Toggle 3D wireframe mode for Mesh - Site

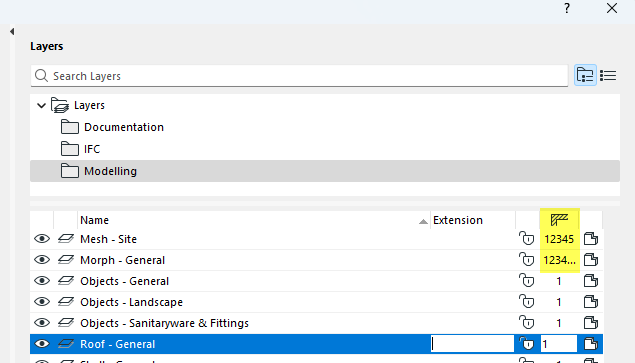[66, 239]
